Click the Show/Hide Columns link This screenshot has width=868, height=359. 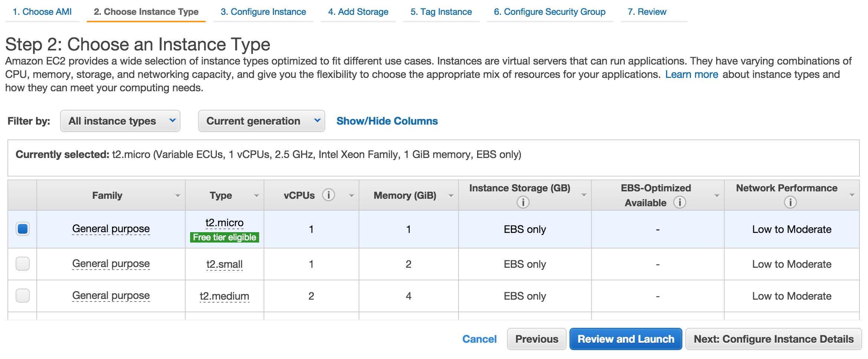(387, 121)
